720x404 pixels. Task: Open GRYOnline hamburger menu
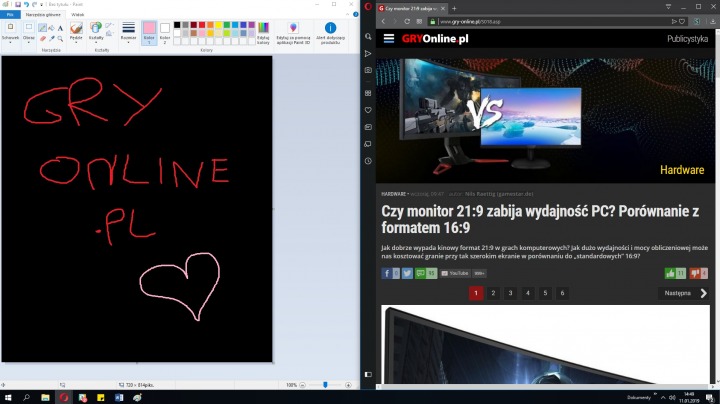click(389, 39)
